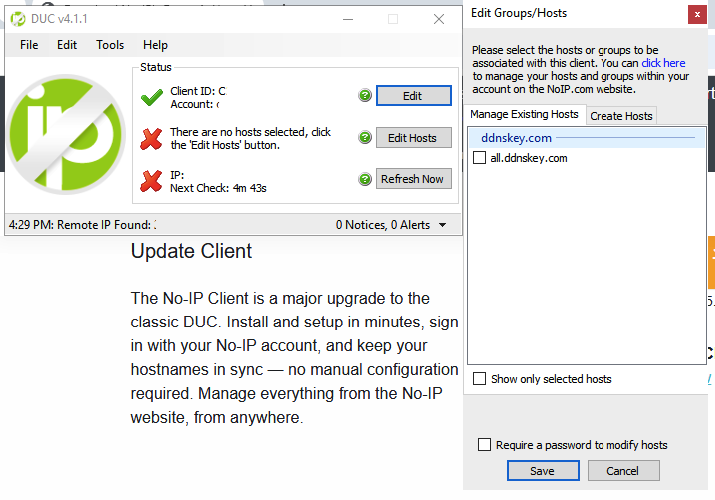The height and width of the screenshot is (500, 715).
Task: Click the 'Remote IP Found' status message
Action: pyautogui.click(x=82, y=225)
